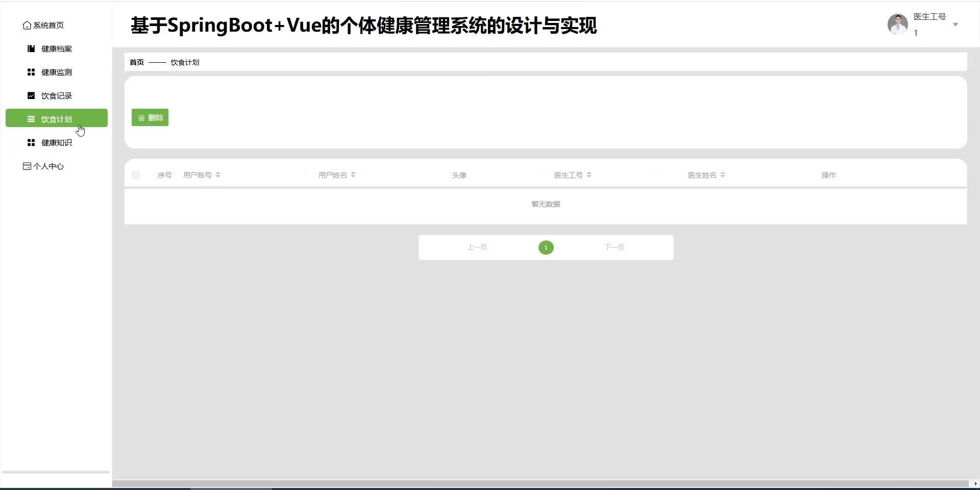Click the trash icon on 删除 button

coord(141,118)
